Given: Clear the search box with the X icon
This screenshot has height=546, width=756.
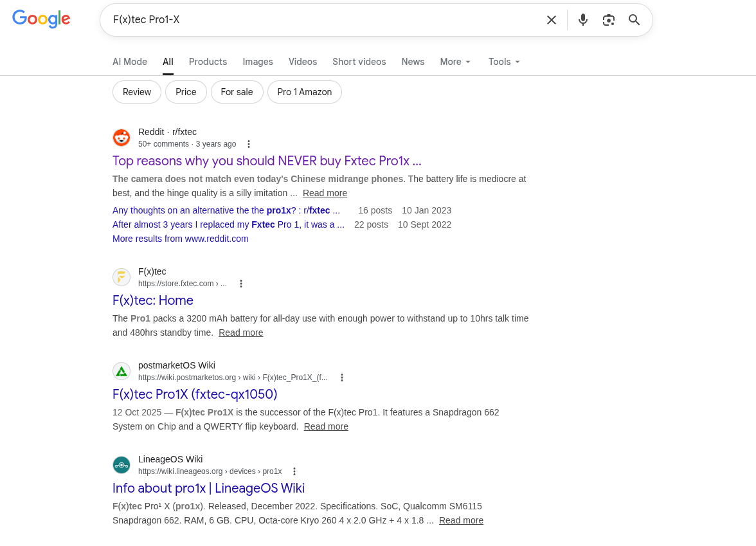Looking at the screenshot, I should point(551,20).
